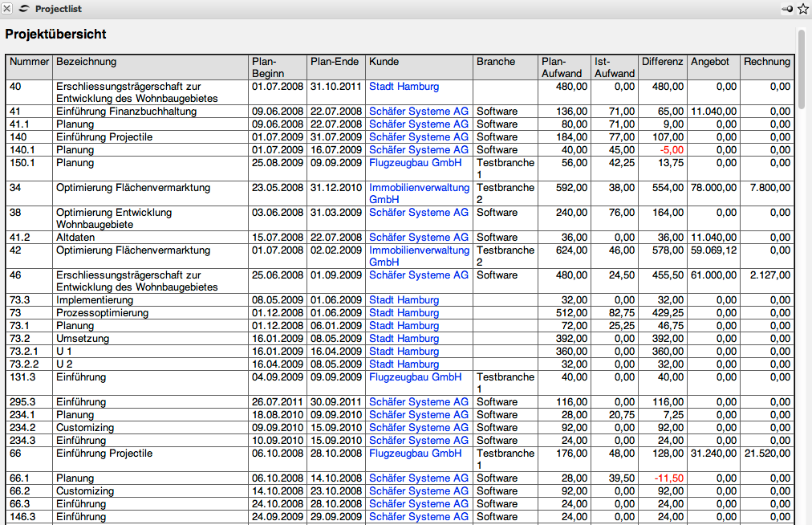
Task: Close the Projectlist panel with the X icon
Action: [x=7, y=9]
